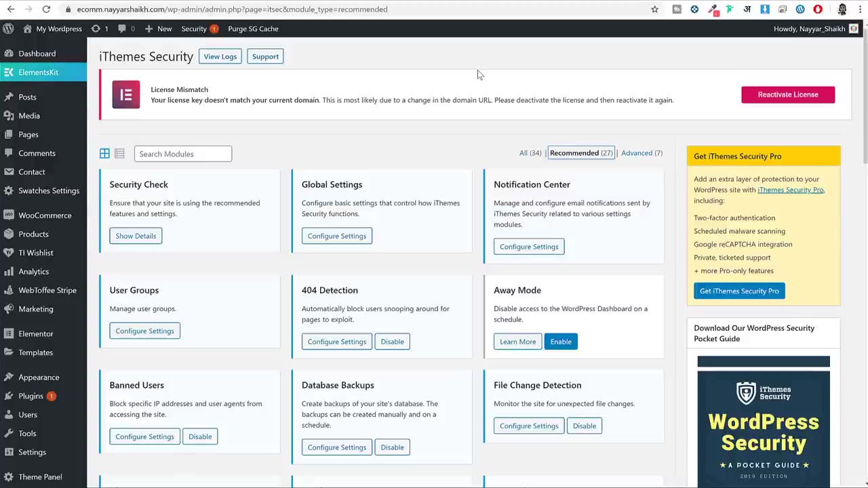Image resolution: width=868 pixels, height=488 pixels.
Task: Select the All (34) modules filter
Action: click(x=530, y=153)
